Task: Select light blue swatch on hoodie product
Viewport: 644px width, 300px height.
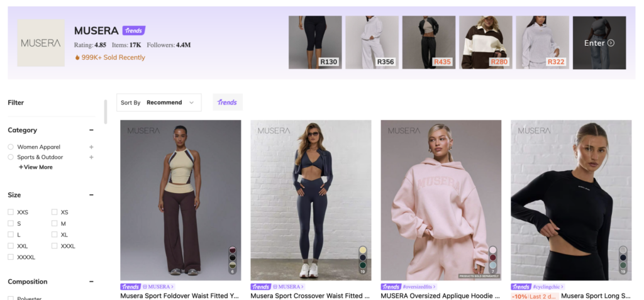Action: point(493,265)
